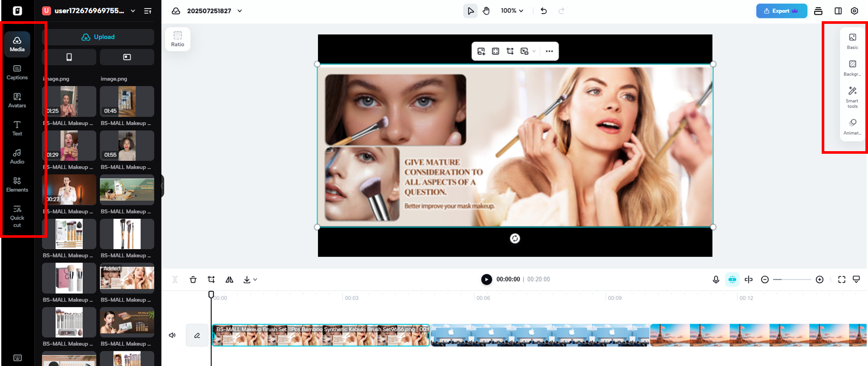This screenshot has width=868, height=366.
Task: Switch to the hand pan tool
Action: [x=486, y=11]
